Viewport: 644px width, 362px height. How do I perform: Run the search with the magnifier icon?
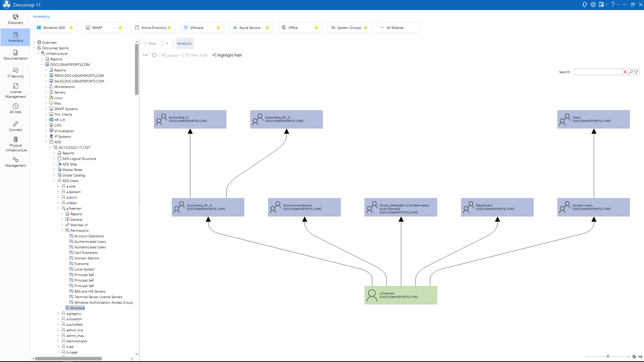(x=631, y=72)
